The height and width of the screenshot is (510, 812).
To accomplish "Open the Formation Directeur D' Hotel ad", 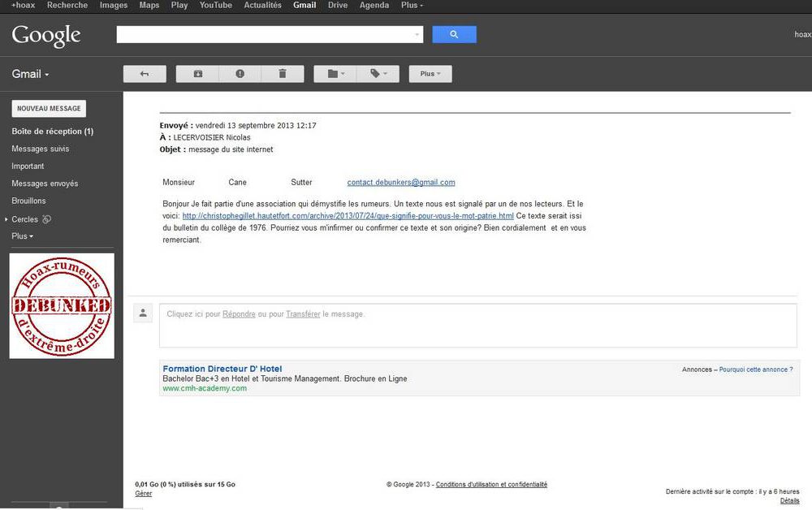I will pos(222,370).
